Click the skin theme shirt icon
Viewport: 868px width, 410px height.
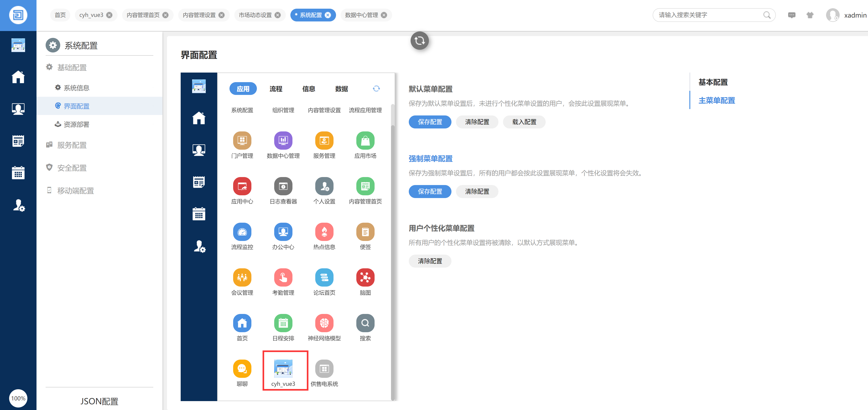810,15
